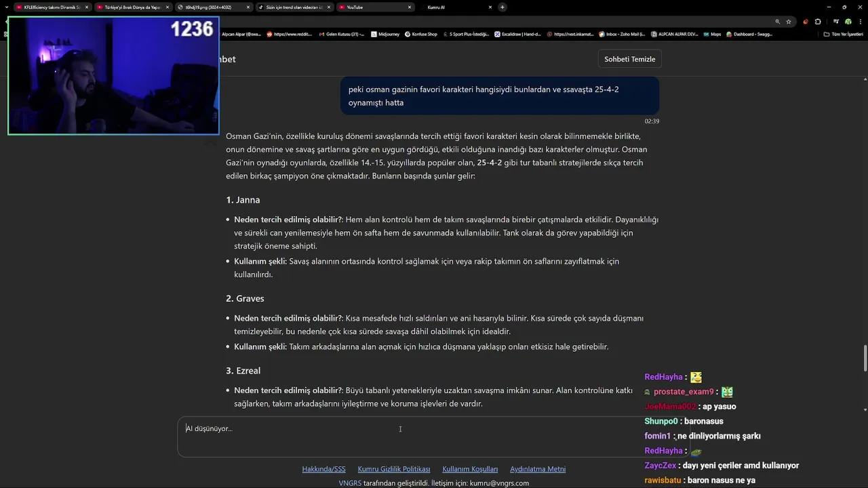
Task: Click the rawisbatu chat message
Action: (700, 481)
